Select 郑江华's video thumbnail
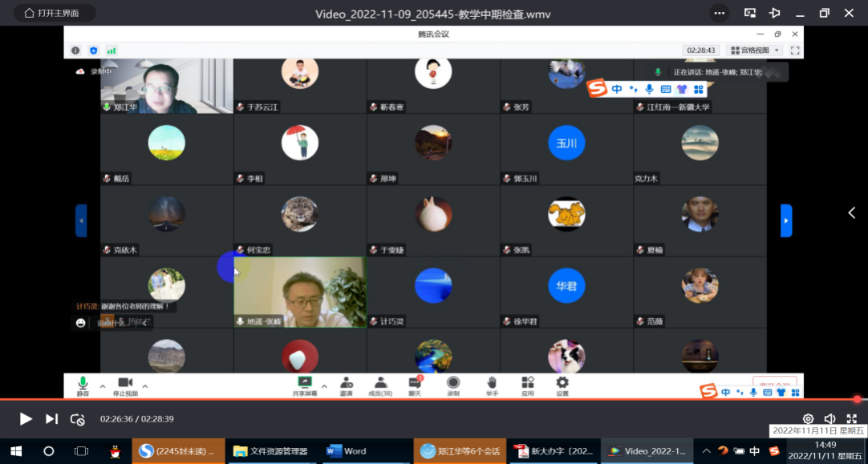The image size is (868, 464). coord(166,85)
